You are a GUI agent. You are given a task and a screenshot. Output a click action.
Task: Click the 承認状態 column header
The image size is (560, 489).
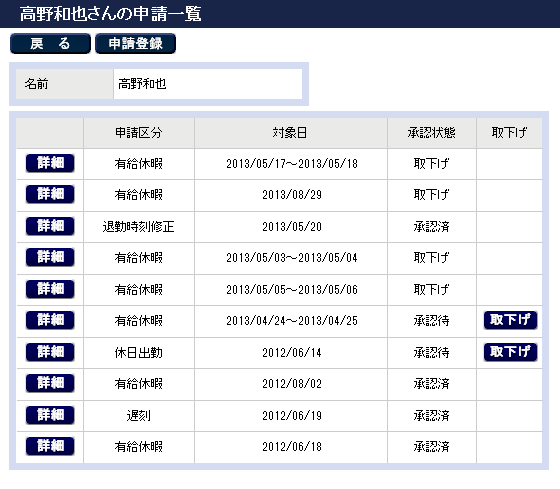tap(432, 133)
